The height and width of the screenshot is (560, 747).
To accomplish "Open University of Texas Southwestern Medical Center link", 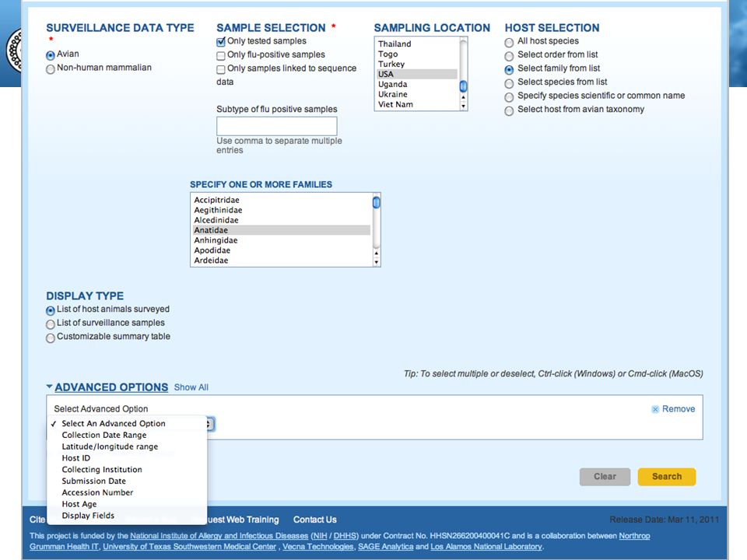I will (x=190, y=547).
